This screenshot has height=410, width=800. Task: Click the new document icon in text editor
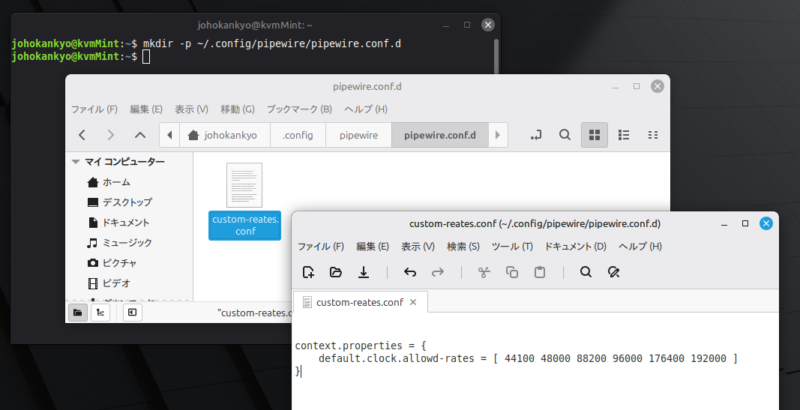pyautogui.click(x=309, y=272)
